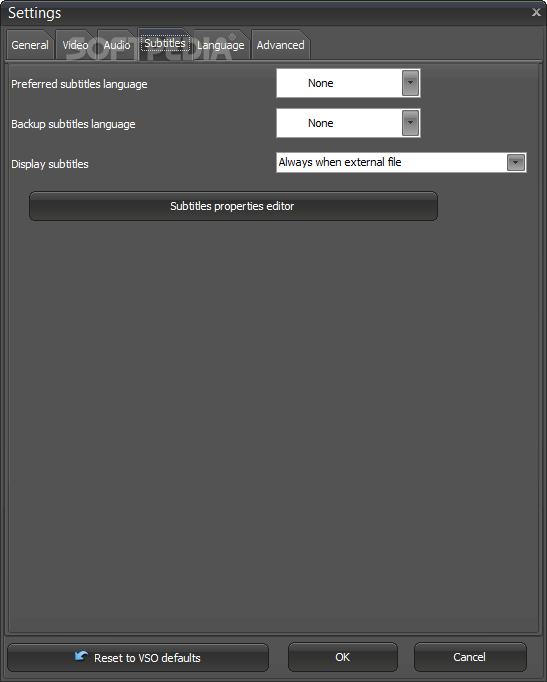Go to the Language tab
547x682 pixels.
pos(220,45)
